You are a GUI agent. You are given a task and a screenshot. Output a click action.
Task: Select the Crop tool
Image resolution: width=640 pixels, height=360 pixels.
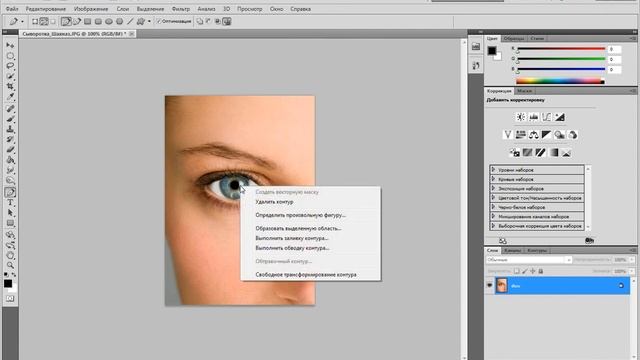pos(10,86)
